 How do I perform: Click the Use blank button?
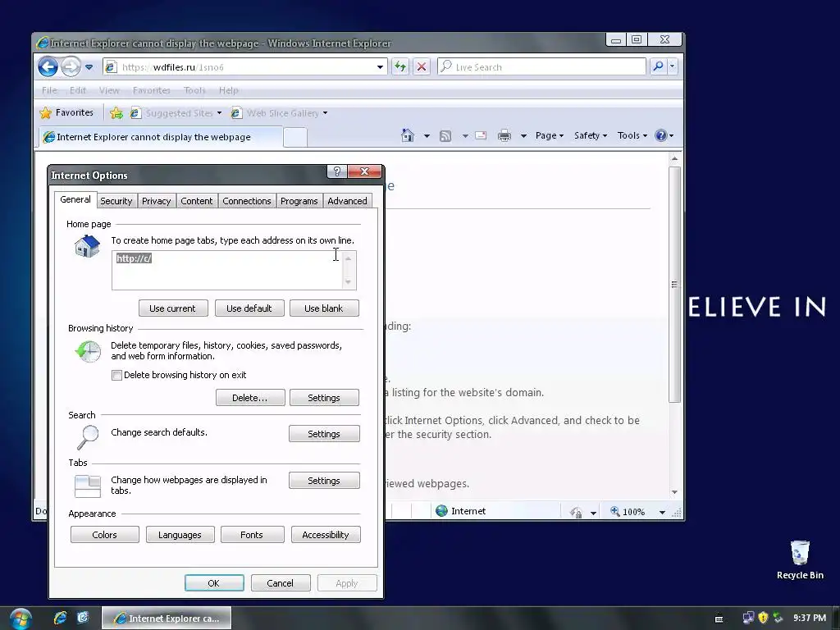[324, 308]
